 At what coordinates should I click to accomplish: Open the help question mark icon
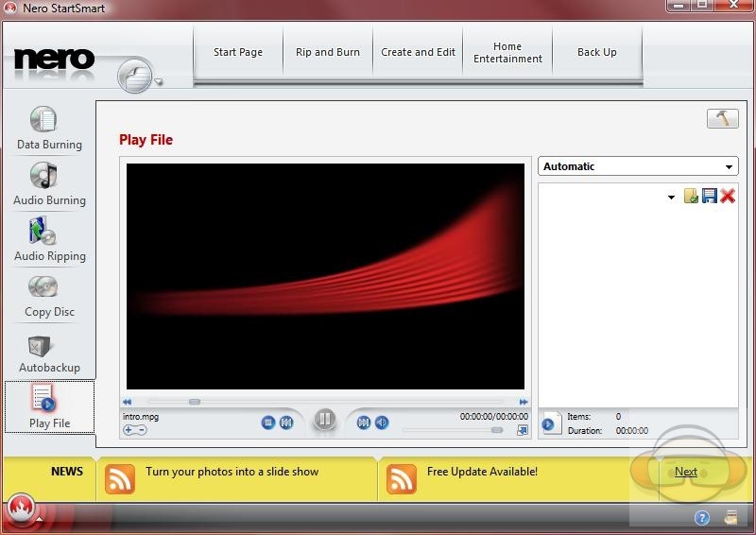click(x=702, y=517)
